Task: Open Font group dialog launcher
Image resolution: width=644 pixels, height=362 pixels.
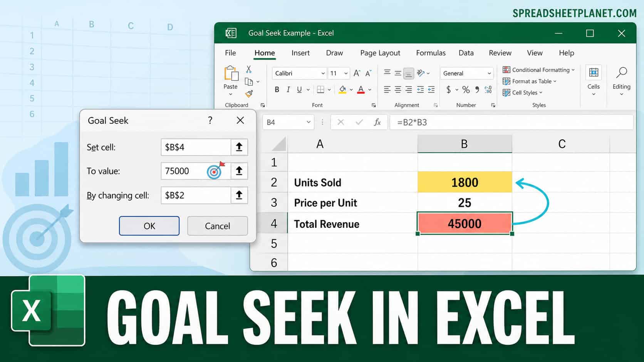Action: [374, 105]
